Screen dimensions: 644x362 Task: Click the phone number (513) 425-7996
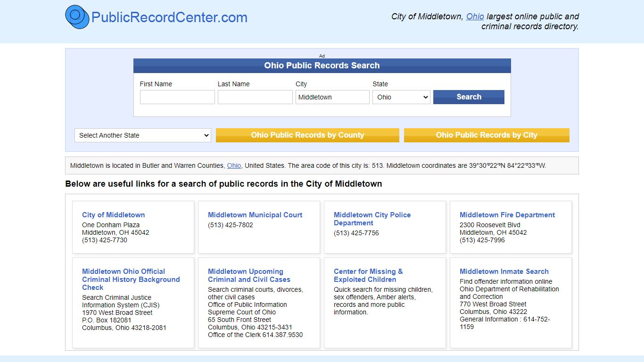(x=482, y=240)
